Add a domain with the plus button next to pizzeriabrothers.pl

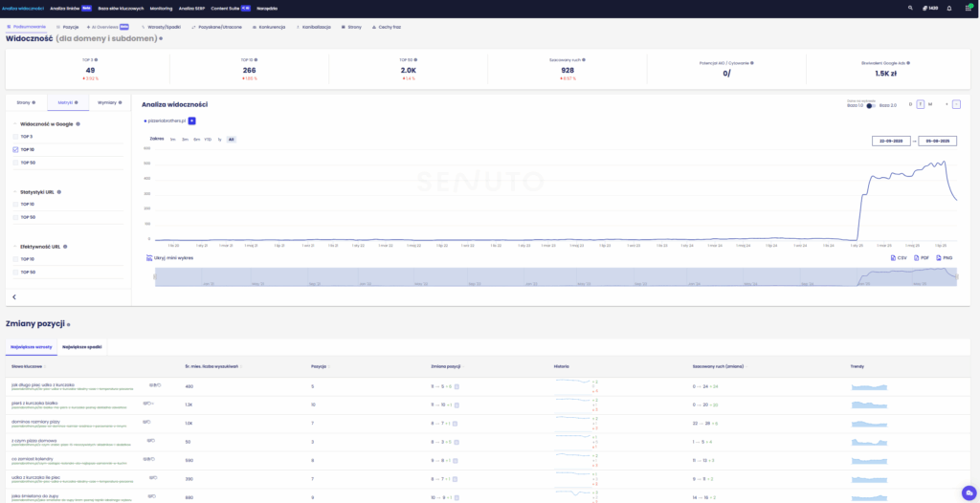191,120
